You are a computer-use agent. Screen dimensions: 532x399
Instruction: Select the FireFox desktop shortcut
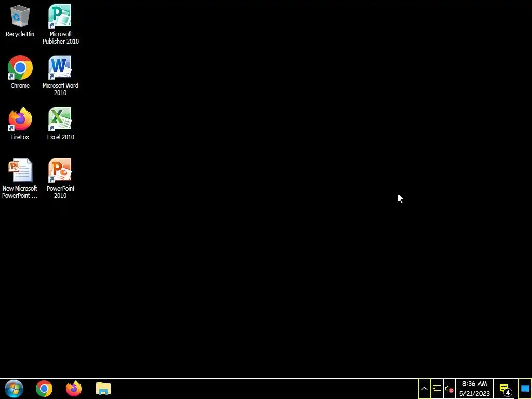pos(20,124)
